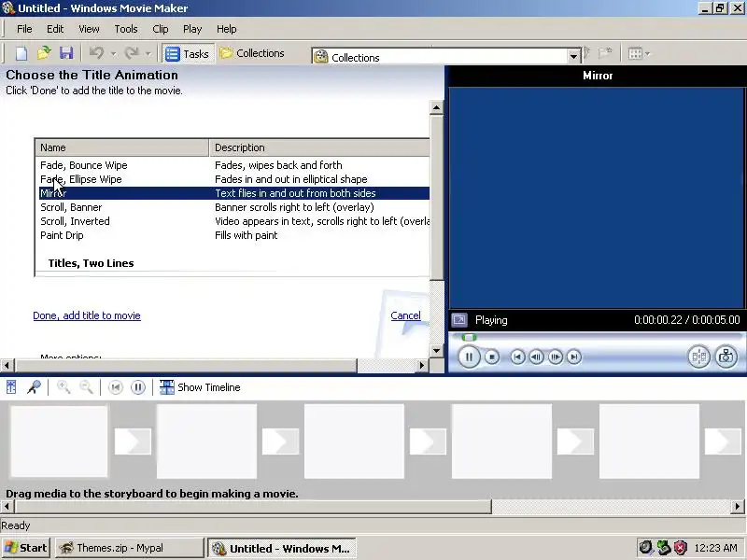Select the first empty storyboard cell
This screenshot has height=560, width=747.
click(x=59, y=441)
